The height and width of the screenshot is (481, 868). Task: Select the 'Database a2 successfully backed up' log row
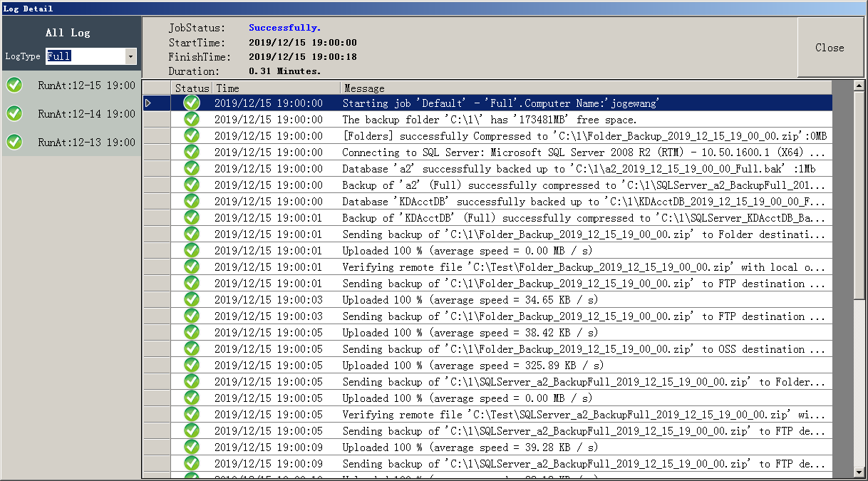(x=499, y=168)
